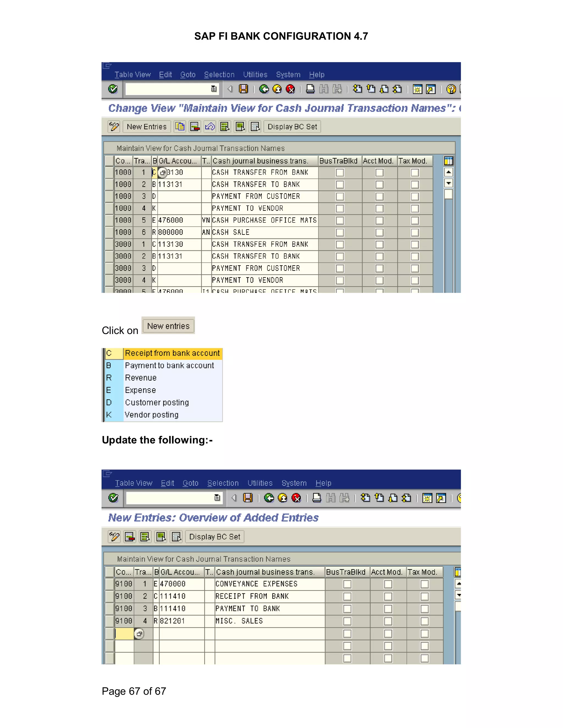Tick Tax Mod. checkbox for CASH PURCHASE OFFICE MATS row, company 1000

(x=415, y=221)
